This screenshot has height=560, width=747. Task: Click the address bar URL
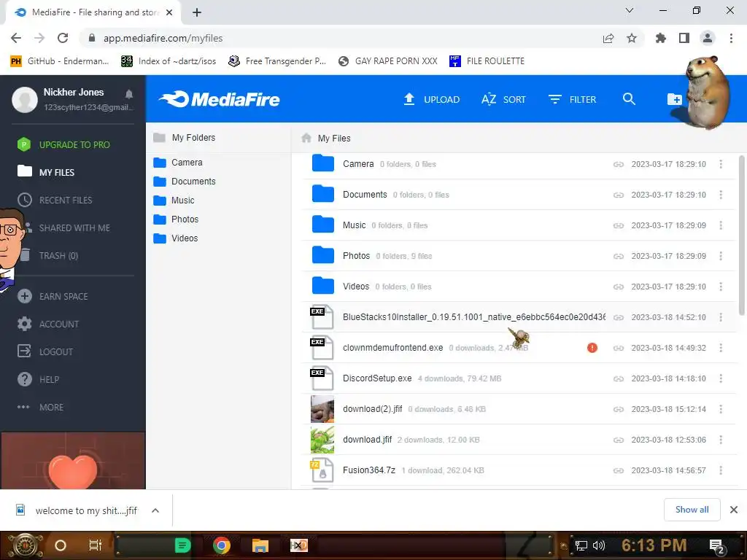tap(163, 38)
